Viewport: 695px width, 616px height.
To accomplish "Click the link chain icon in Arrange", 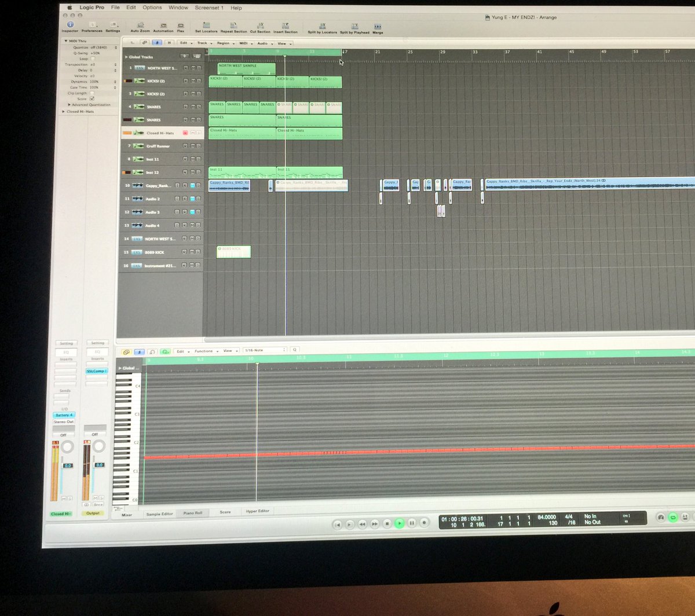I will tap(145, 42).
